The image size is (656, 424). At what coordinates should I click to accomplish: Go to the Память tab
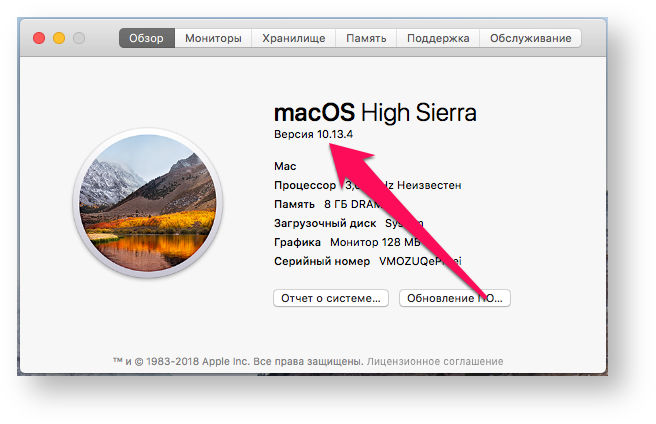click(x=366, y=38)
